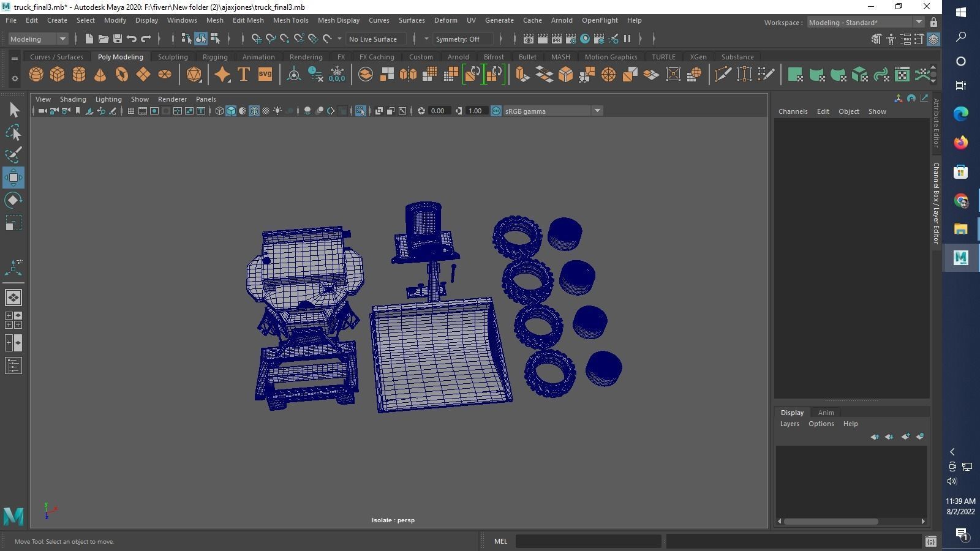Create a polygon cube from shelf
Image resolution: width=980 pixels, height=551 pixels.
[58, 75]
